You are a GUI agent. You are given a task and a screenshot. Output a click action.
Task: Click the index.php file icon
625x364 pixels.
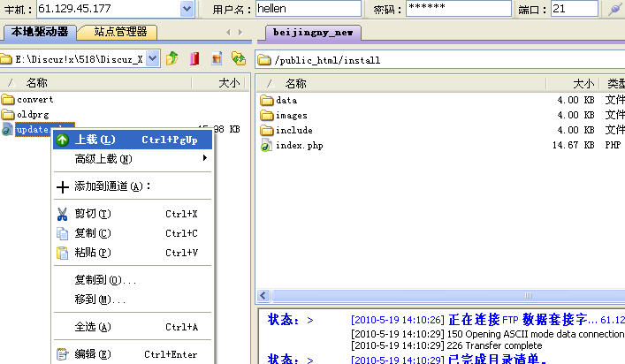tap(265, 145)
